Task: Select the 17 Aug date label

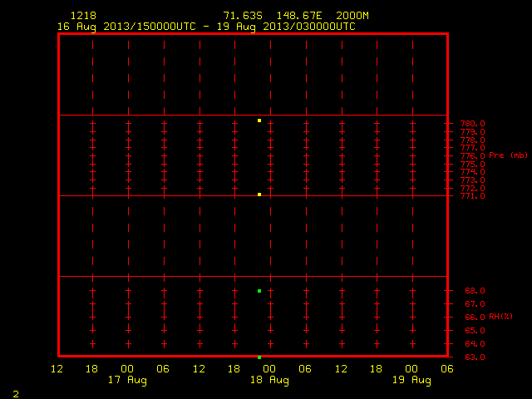Action: point(127,381)
